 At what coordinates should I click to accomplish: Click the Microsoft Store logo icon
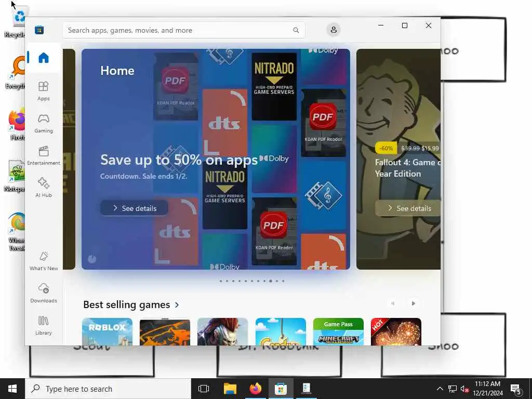click(x=39, y=30)
